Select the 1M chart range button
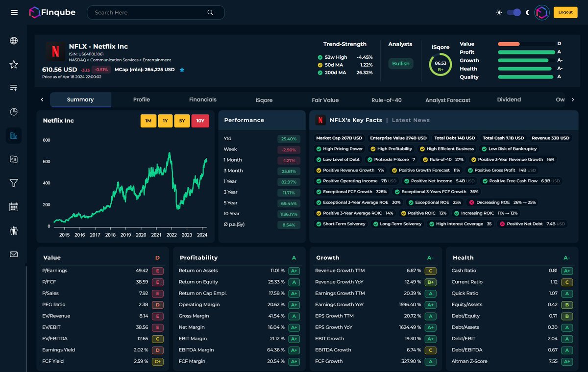This screenshot has height=372, width=588. pos(148,121)
